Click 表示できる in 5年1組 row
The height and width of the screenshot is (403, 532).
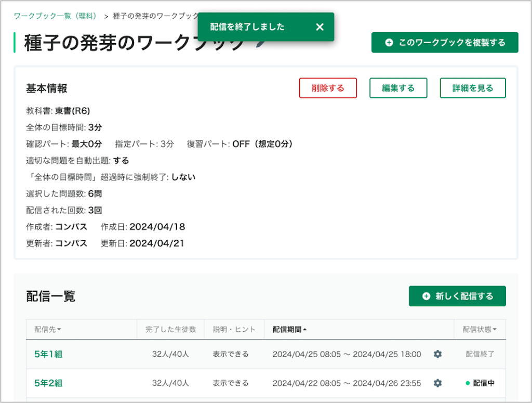(x=230, y=354)
